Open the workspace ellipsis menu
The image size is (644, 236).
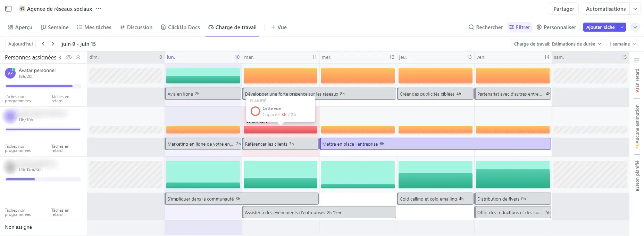pos(99,9)
